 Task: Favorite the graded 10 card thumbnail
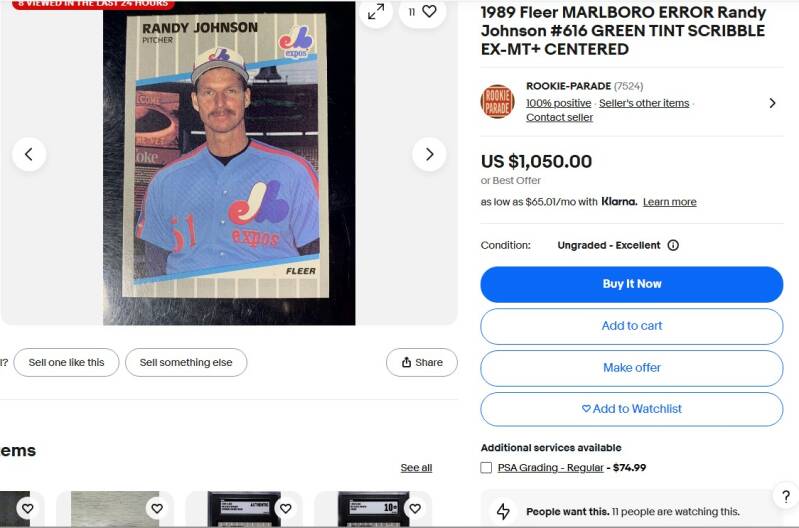pyautogui.click(x=415, y=508)
